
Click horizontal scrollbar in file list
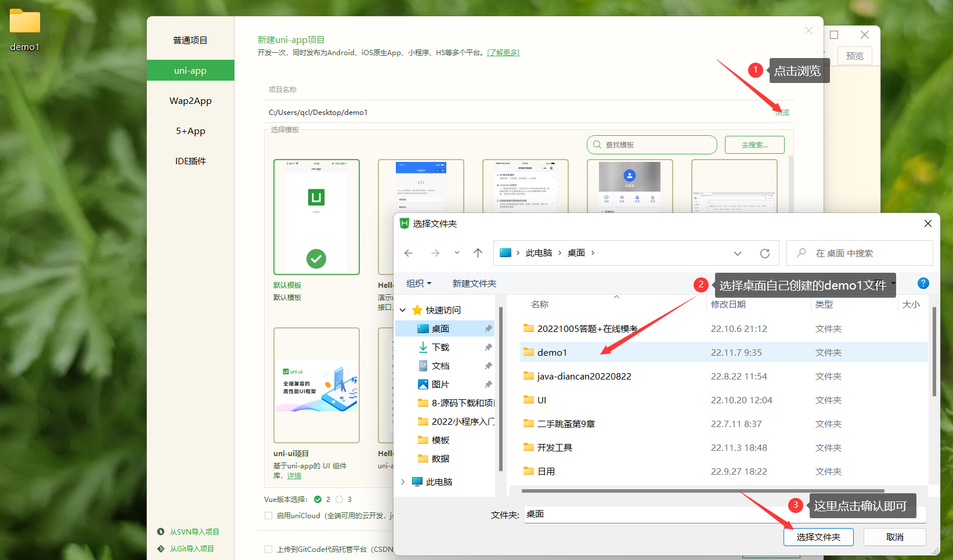703,491
